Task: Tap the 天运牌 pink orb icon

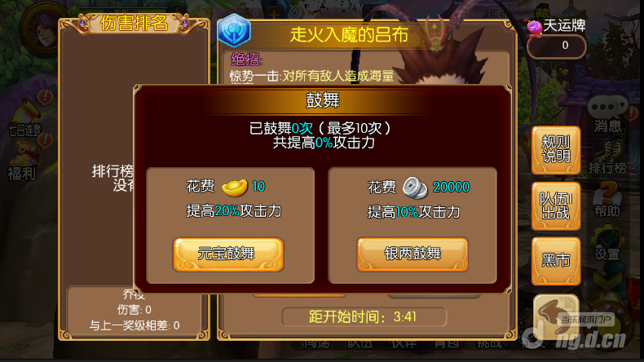Action: click(x=535, y=27)
